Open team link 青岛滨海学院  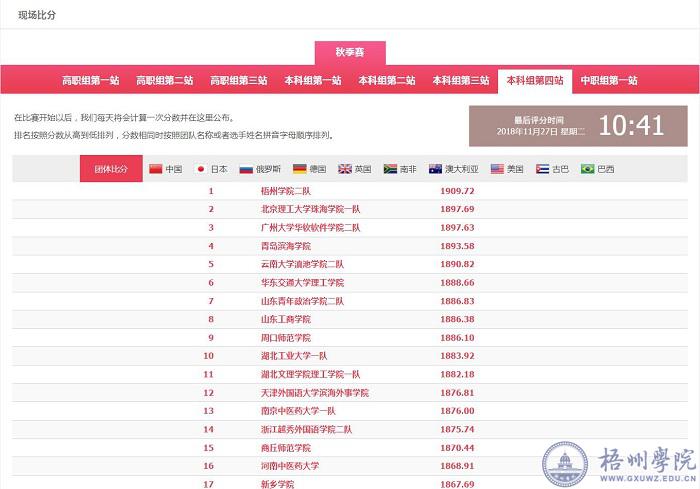(x=285, y=246)
